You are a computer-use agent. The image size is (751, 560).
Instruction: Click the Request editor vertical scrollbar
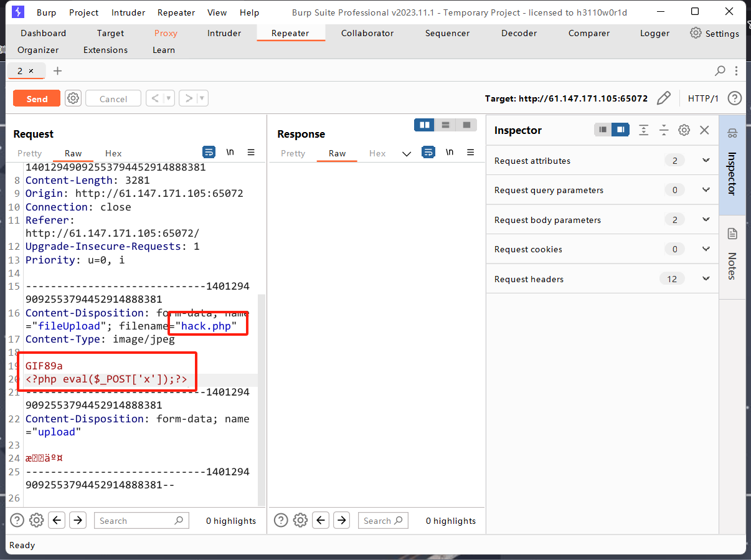coord(262,399)
